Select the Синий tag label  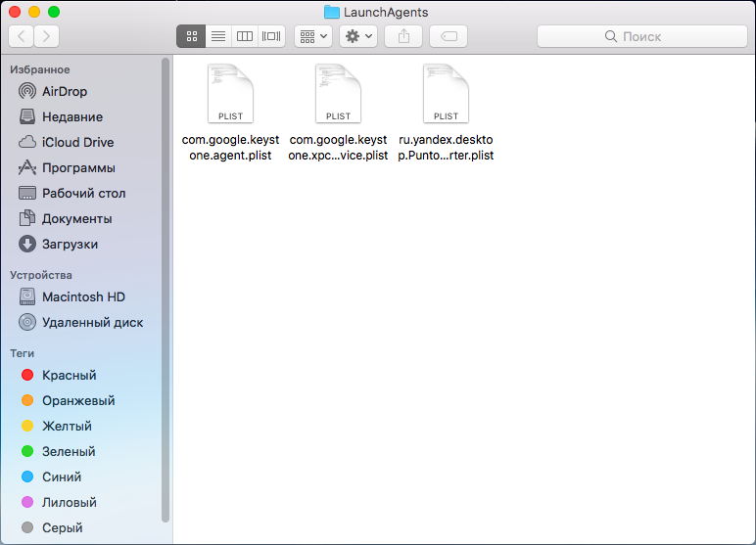[x=62, y=477]
